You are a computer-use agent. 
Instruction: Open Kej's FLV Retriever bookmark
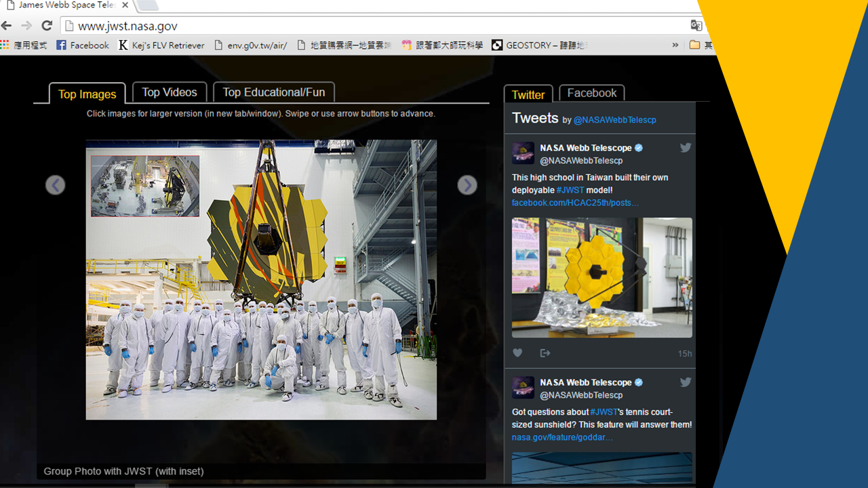tap(161, 45)
